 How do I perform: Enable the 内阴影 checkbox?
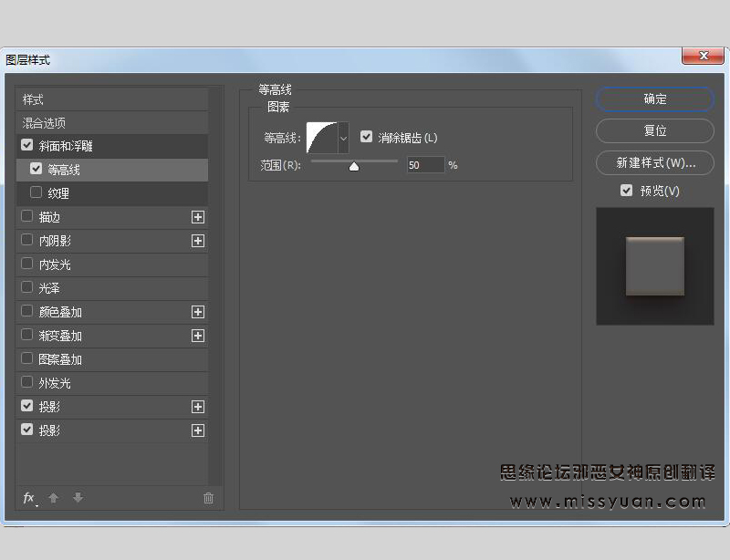pos(27,240)
